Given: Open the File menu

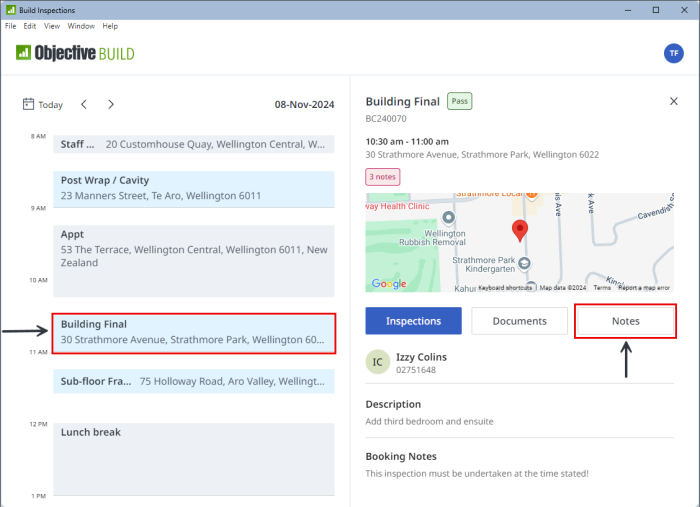Looking at the screenshot, I should click(x=11, y=26).
